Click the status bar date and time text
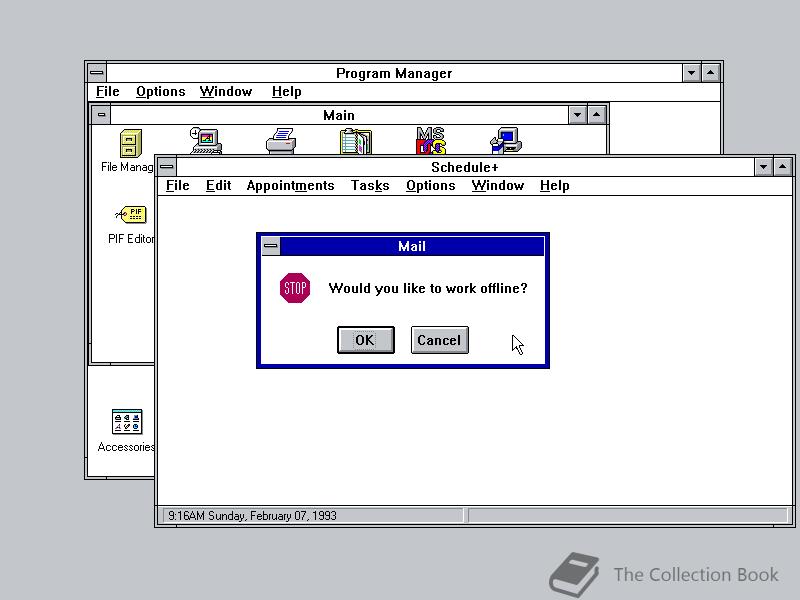The image size is (800, 600). coord(252,516)
